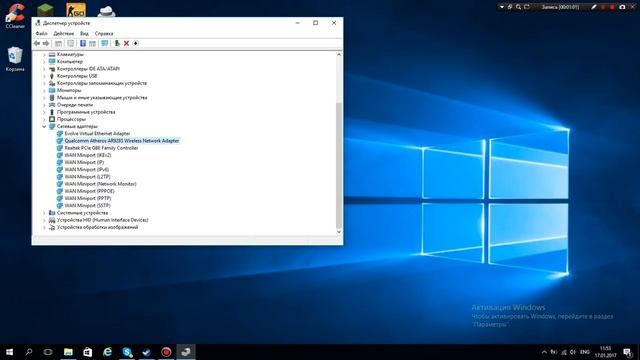Open the recorder bar dropdown arrow
This screenshot has width=640, height=360.
(502, 7)
